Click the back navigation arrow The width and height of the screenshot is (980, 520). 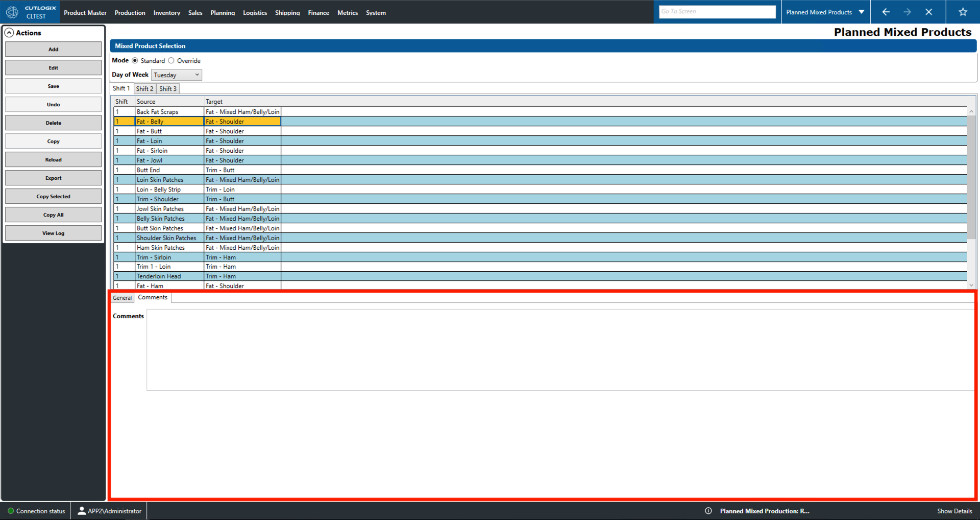coord(886,11)
